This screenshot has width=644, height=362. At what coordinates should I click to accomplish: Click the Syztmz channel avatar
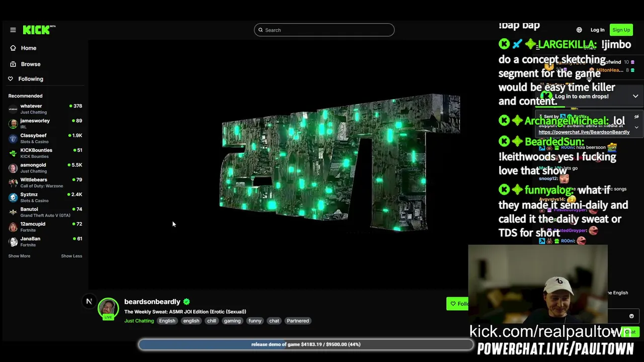tap(13, 198)
